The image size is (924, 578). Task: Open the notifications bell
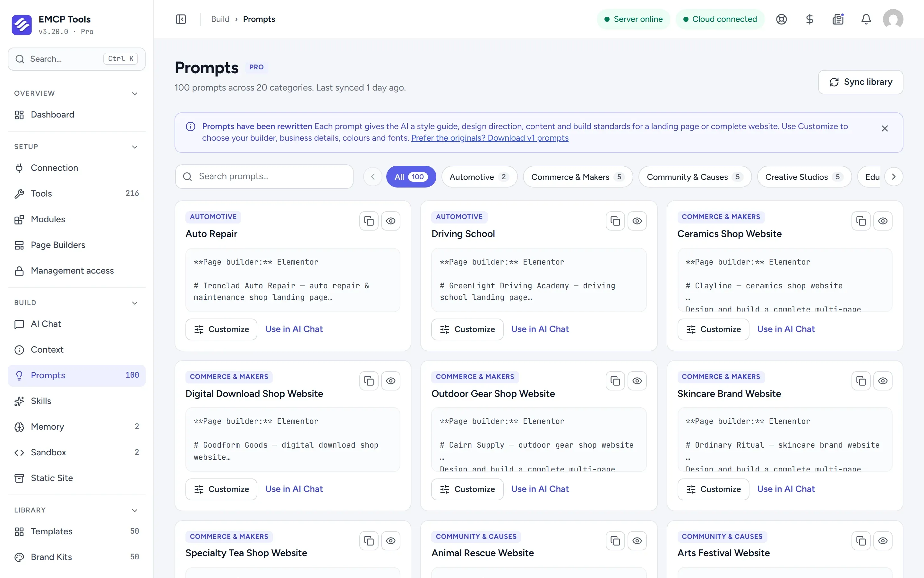[866, 19]
